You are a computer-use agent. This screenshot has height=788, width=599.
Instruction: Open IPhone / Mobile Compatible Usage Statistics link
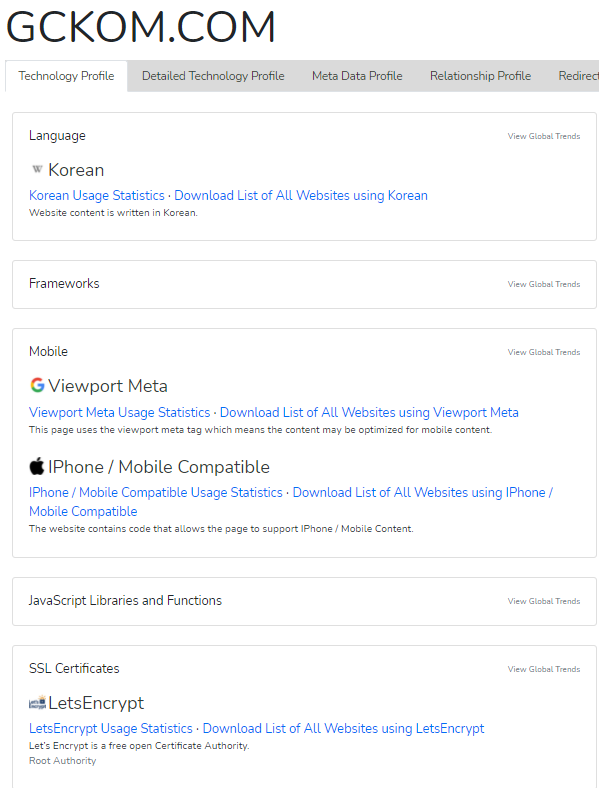click(156, 492)
